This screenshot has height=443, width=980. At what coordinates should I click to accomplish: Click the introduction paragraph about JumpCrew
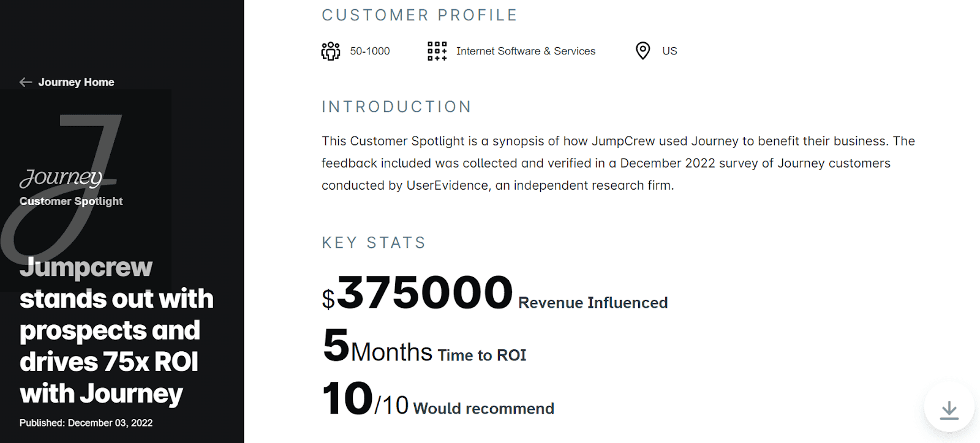click(x=618, y=163)
